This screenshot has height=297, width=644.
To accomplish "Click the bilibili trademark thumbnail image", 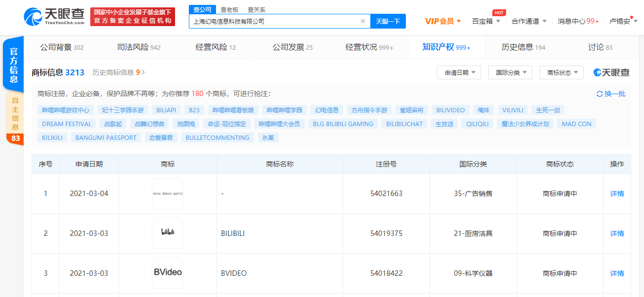I will click(167, 233).
